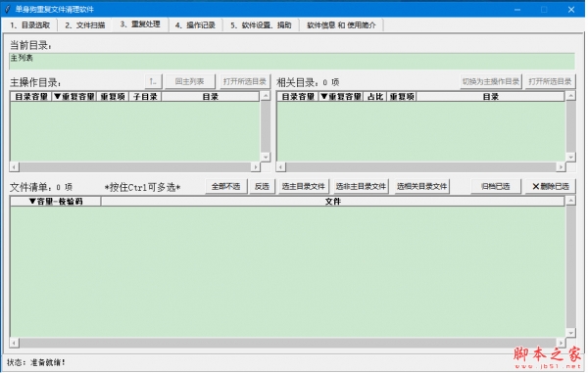The height and width of the screenshot is (373, 588).
Task: Click the ✕ 删除已选 button
Action: (551, 186)
